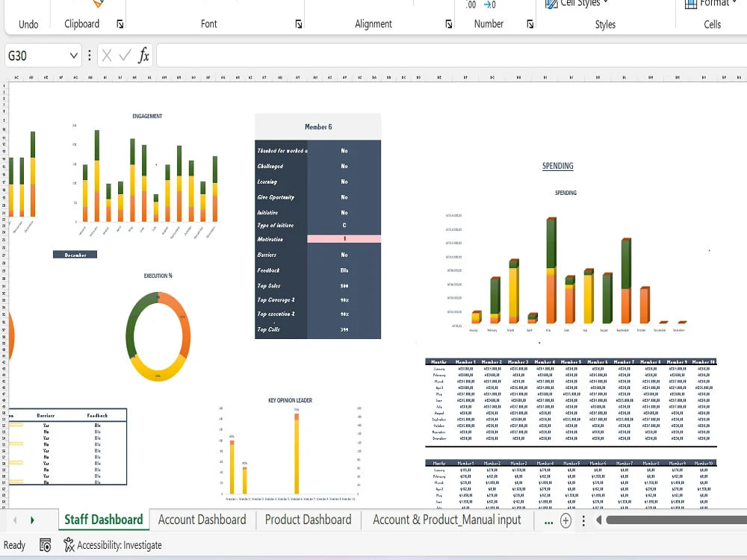Select the December month selector cell
Screen dimensions: 747x560
(x=75, y=255)
